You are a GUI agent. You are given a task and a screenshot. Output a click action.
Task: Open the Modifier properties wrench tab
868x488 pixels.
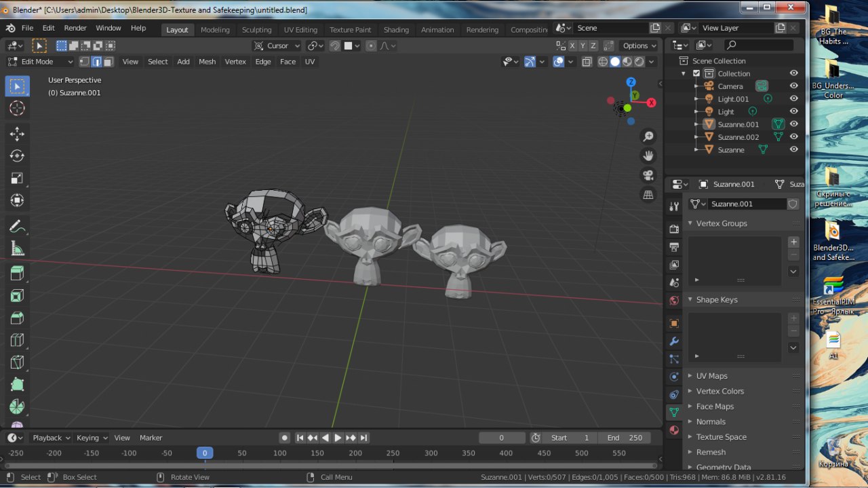674,341
